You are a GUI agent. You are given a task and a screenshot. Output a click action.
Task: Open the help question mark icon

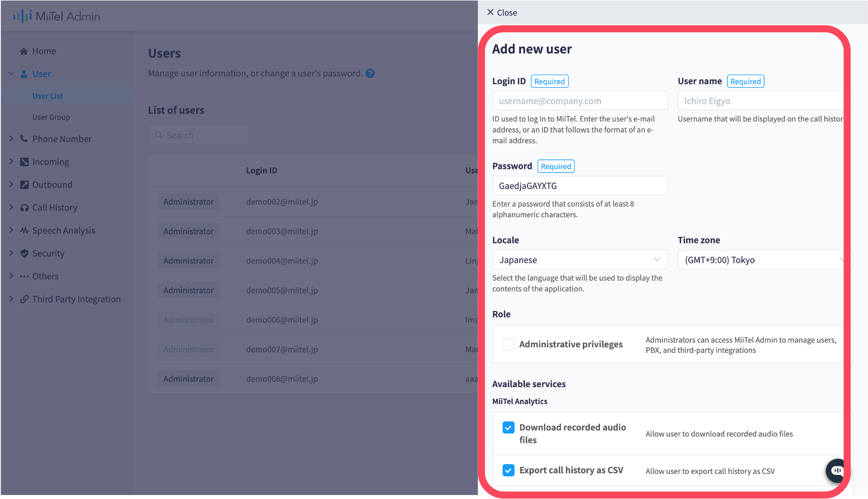click(370, 74)
